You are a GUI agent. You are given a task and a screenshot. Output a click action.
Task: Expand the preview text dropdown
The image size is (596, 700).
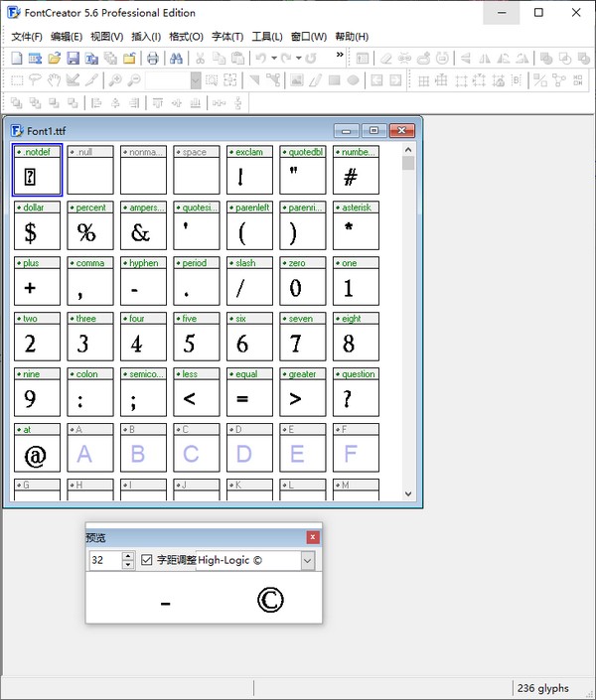[307, 561]
